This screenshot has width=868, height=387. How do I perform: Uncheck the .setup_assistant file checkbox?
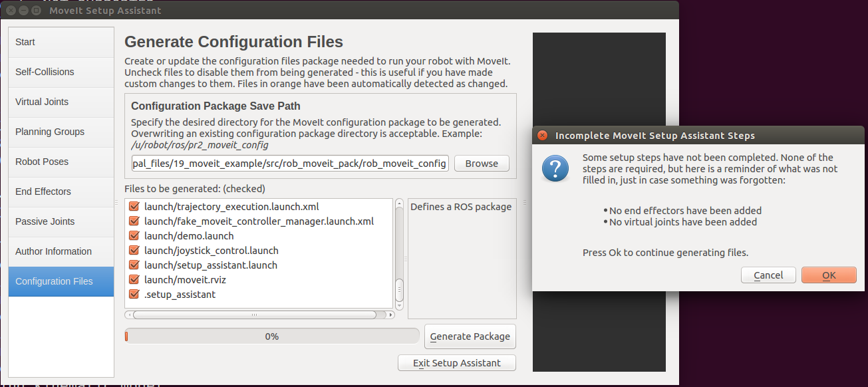click(x=134, y=295)
